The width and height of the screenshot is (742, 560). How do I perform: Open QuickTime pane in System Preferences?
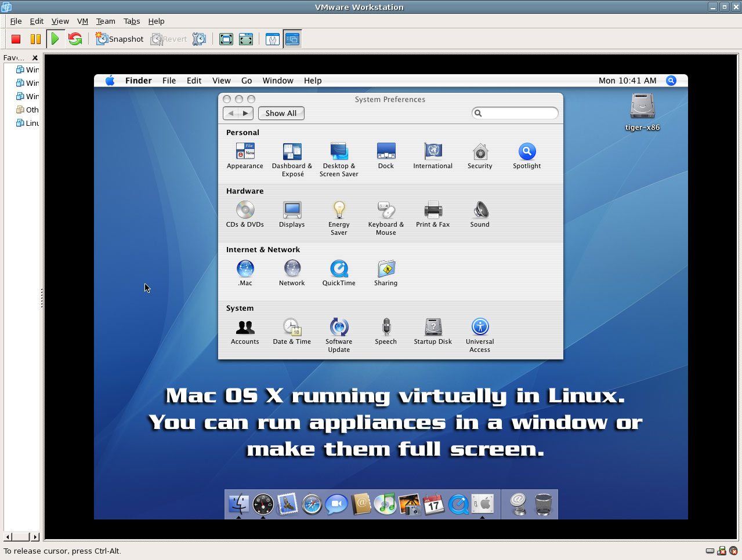tap(339, 273)
